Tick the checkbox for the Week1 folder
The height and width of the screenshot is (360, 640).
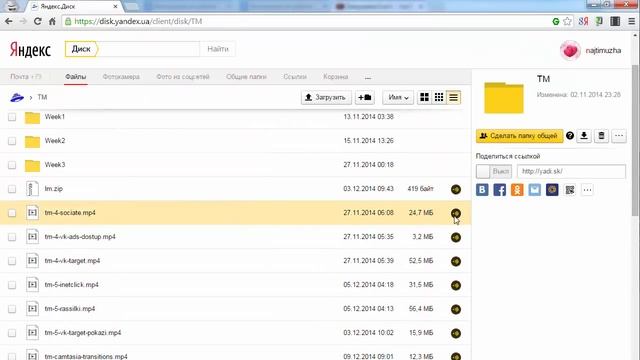(x=12, y=117)
